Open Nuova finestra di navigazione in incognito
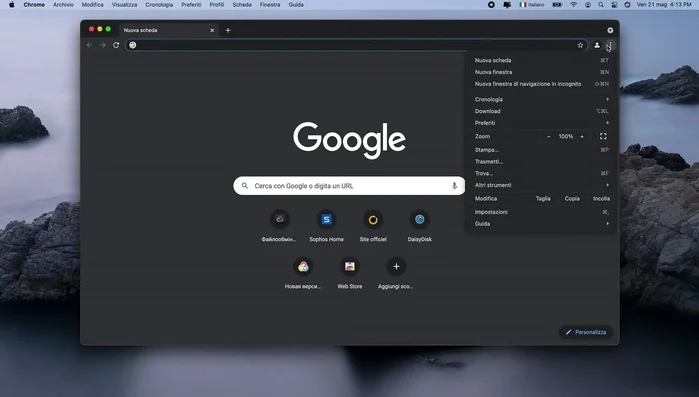The height and width of the screenshot is (397, 699). (x=541, y=84)
